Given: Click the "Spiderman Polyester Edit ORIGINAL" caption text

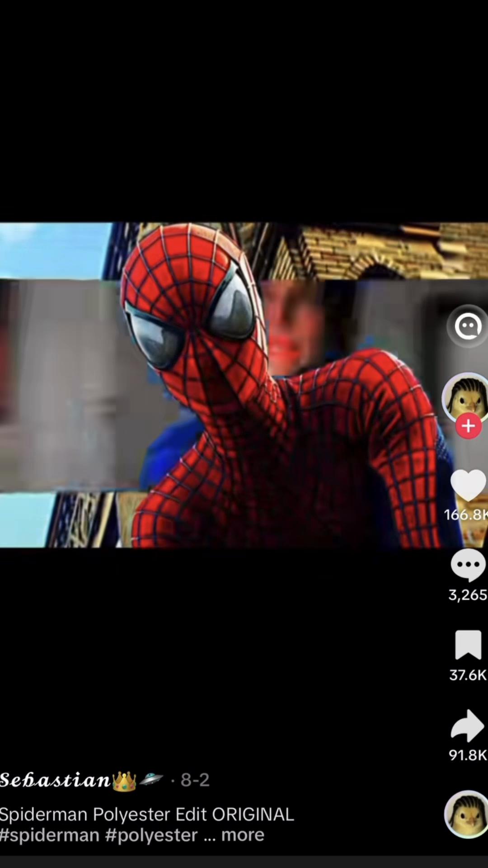Looking at the screenshot, I should pos(147,814).
